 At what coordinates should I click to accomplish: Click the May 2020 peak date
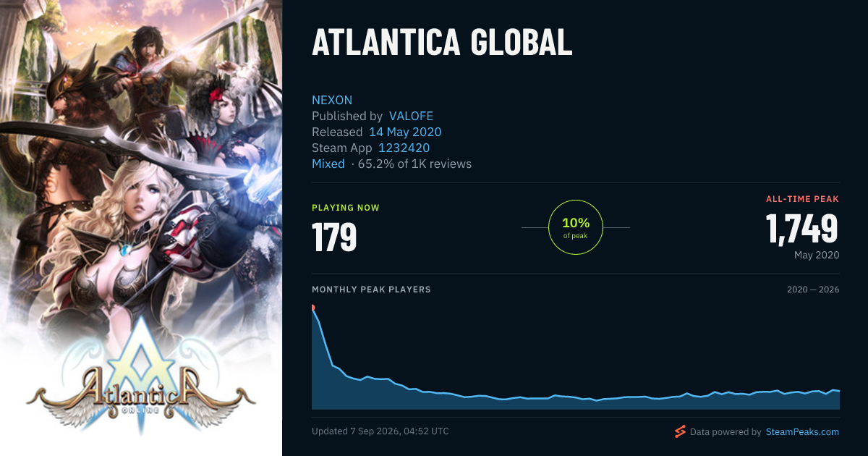(x=817, y=255)
